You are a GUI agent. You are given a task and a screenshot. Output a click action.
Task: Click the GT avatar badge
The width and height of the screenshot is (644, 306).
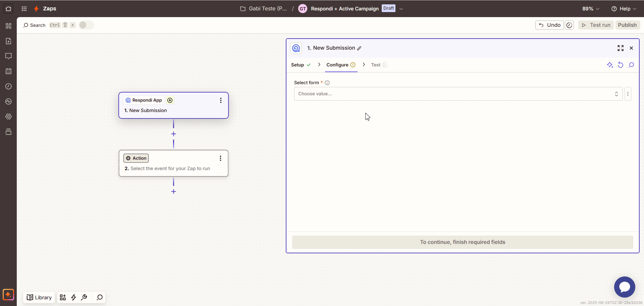point(303,9)
